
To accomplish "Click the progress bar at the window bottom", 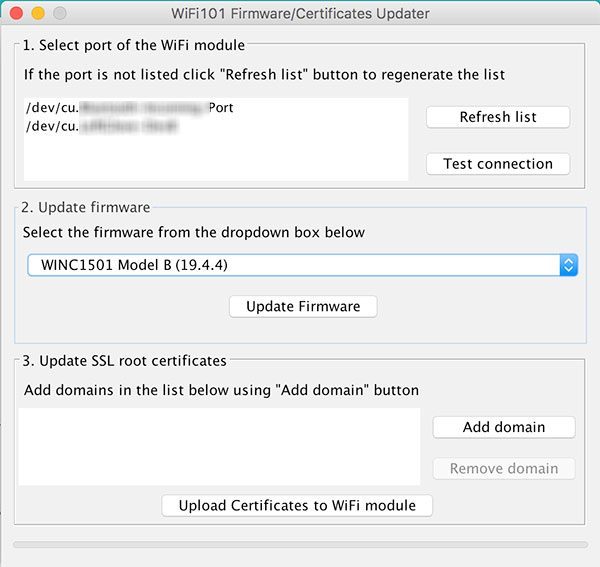I will 300,544.
